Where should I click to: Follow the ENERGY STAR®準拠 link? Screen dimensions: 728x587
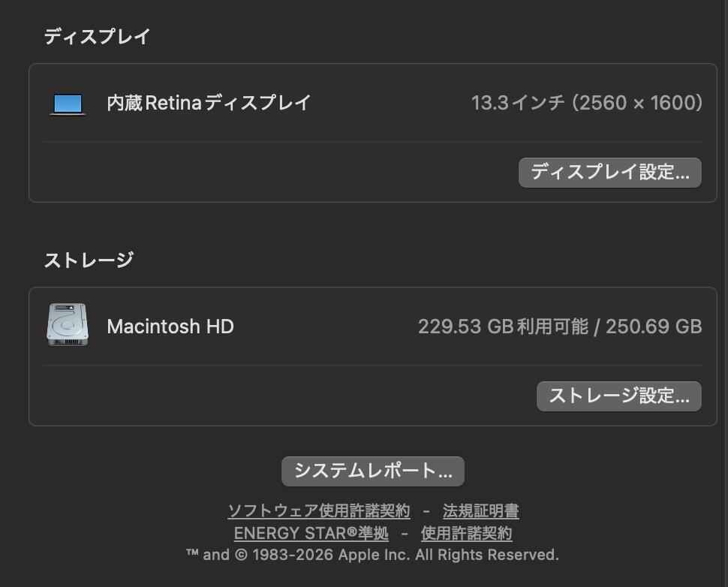pos(311,534)
